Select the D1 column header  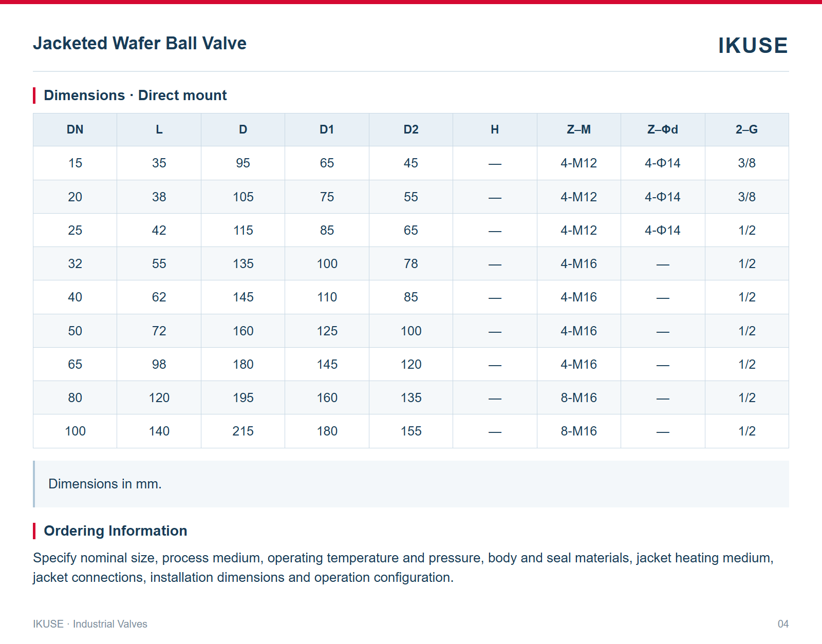[x=327, y=129]
